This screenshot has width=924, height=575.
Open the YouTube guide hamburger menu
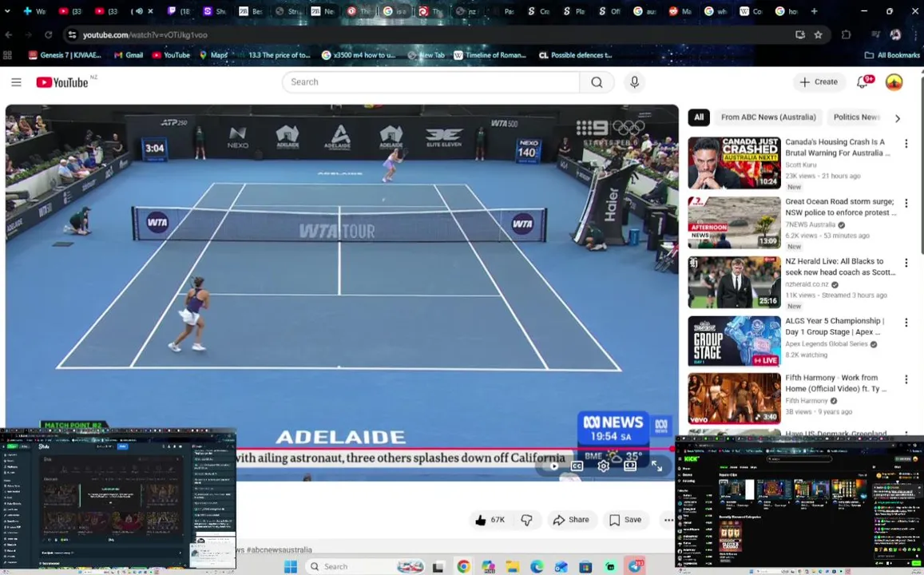point(17,82)
